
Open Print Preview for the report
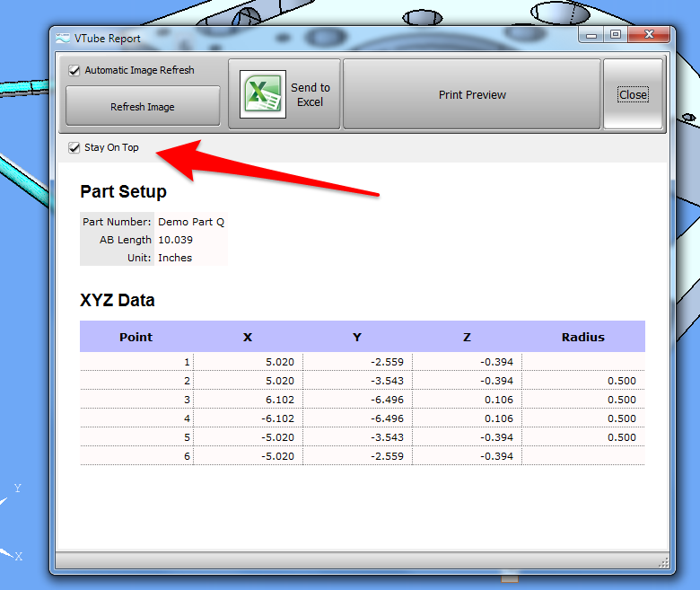[472, 94]
